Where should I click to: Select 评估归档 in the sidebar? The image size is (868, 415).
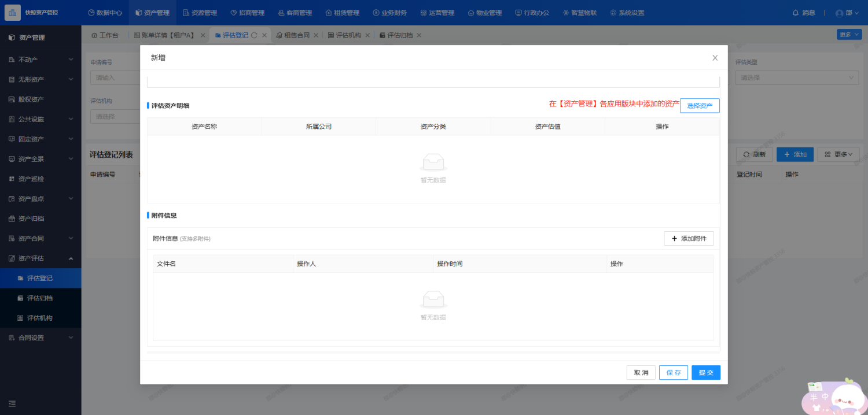pos(41,298)
